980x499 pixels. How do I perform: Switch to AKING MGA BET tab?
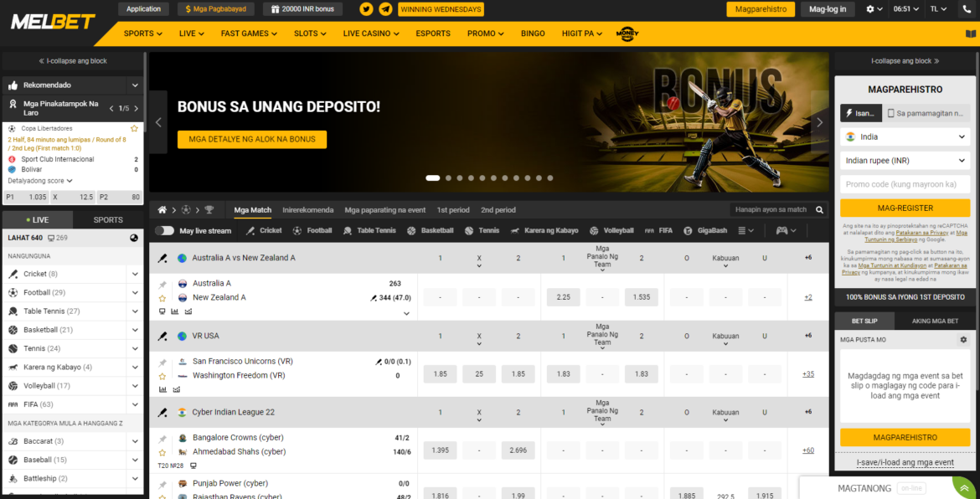935,321
